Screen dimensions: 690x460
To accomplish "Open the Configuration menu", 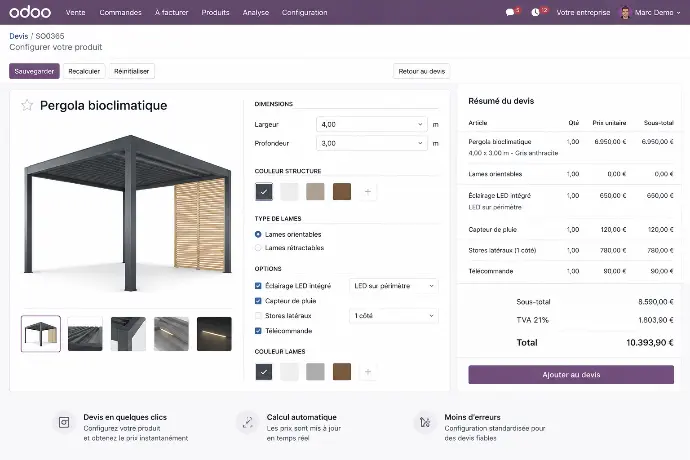I will [x=305, y=12].
